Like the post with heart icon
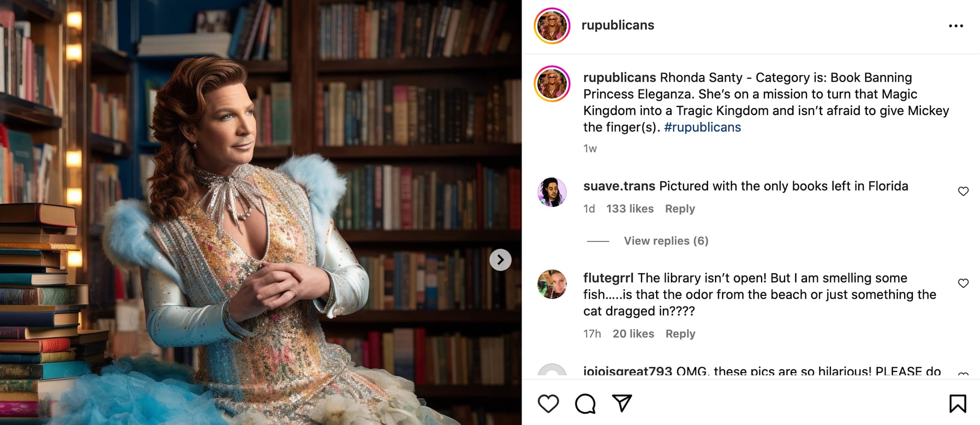 548,403
